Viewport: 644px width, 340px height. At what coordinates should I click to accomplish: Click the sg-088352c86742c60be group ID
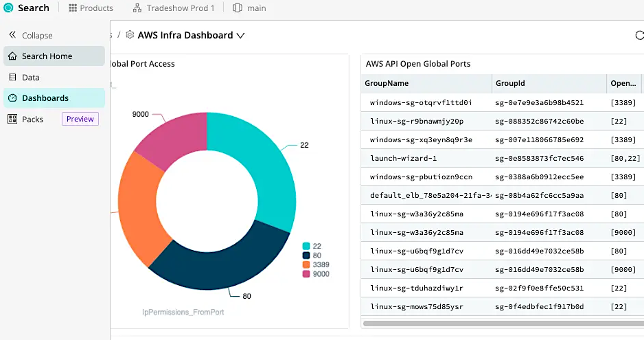point(539,122)
